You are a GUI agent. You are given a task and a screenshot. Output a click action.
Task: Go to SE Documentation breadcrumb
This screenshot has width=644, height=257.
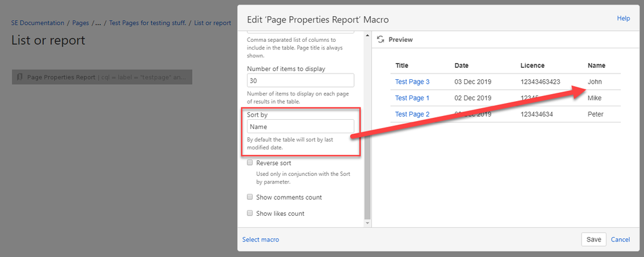[x=38, y=23]
